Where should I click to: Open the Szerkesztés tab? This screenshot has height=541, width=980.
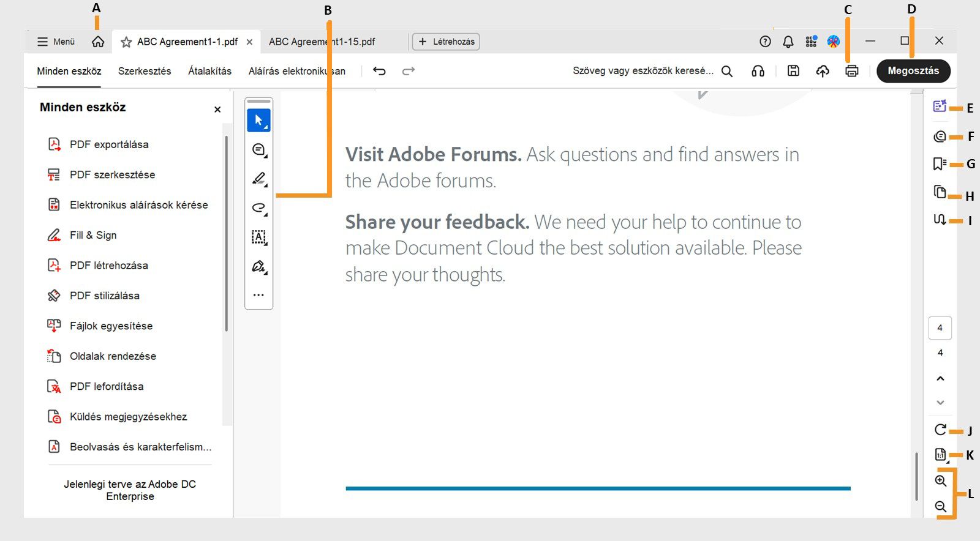tap(145, 71)
